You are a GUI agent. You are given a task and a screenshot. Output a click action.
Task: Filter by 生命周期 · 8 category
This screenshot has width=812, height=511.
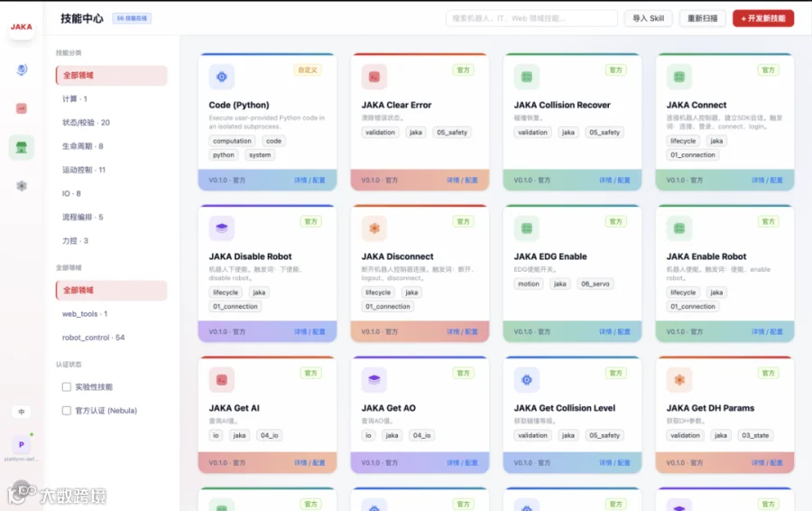point(111,146)
